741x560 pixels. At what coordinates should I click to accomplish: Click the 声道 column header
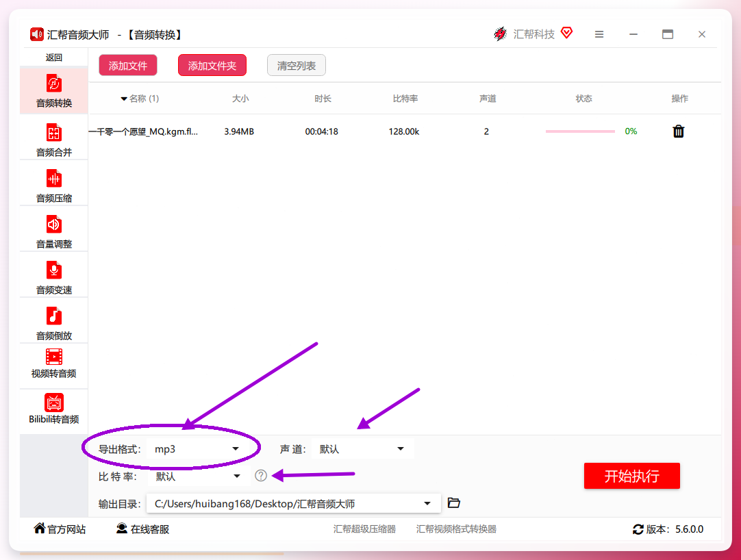click(x=488, y=99)
